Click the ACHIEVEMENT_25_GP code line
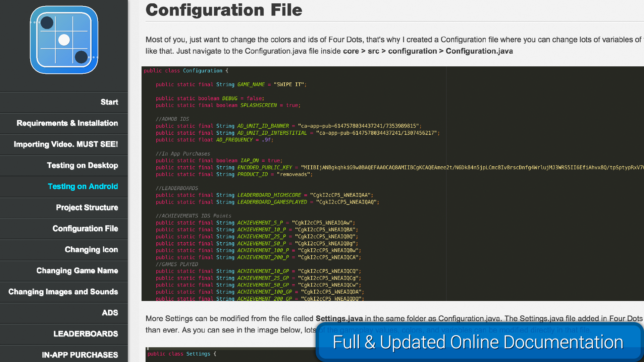The image size is (644, 362). coord(258,278)
